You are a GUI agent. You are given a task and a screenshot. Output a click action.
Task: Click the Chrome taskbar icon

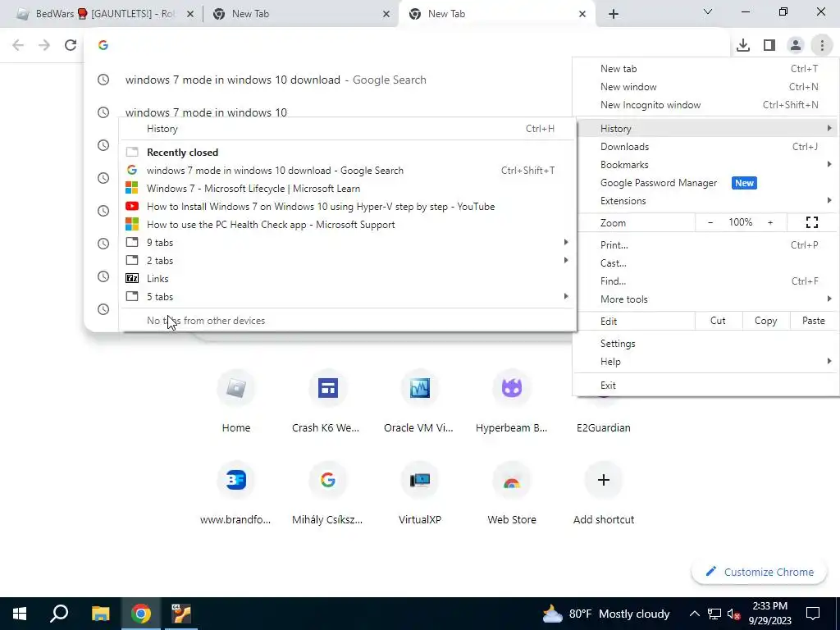click(x=141, y=614)
